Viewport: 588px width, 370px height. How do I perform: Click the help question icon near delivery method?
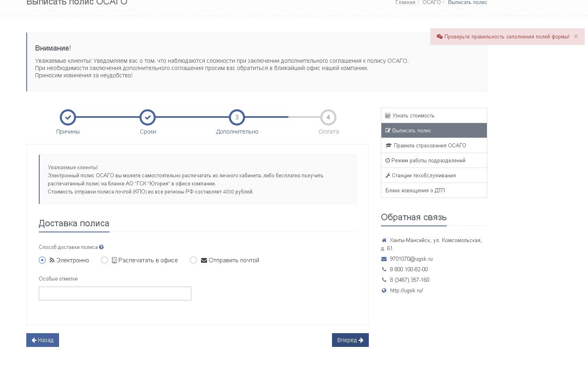[x=101, y=247]
